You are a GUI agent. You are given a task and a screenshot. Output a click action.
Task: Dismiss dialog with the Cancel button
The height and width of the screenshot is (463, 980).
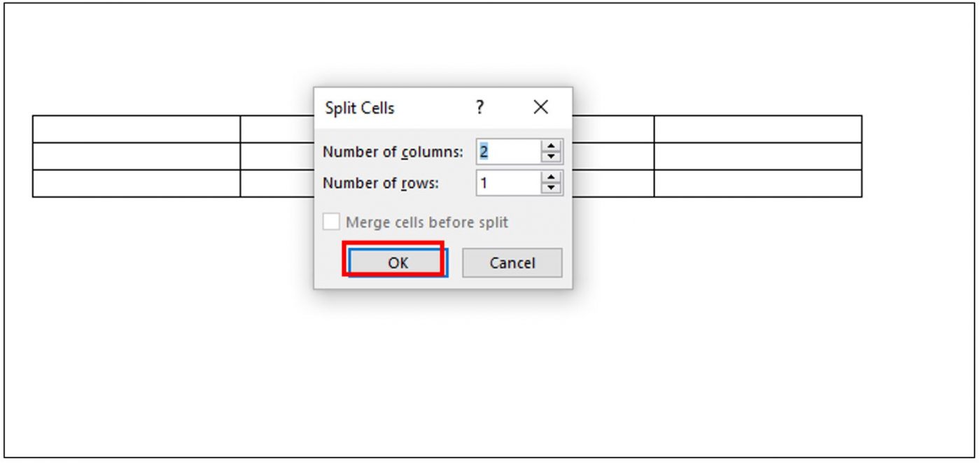[512, 263]
